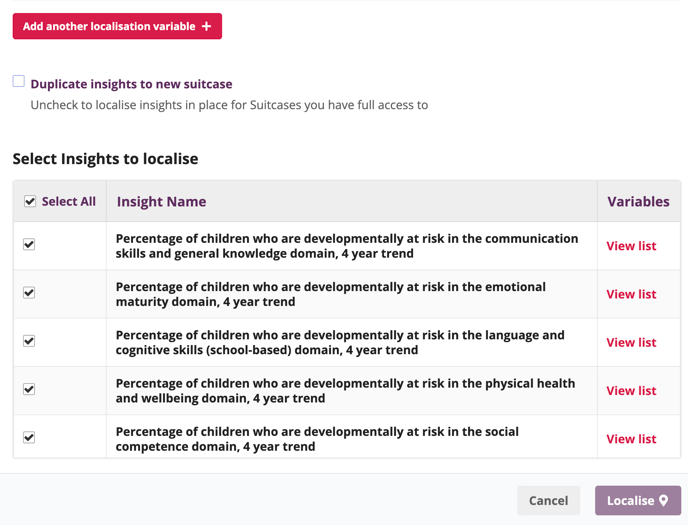View list for physical health and wellbeing

tap(631, 391)
